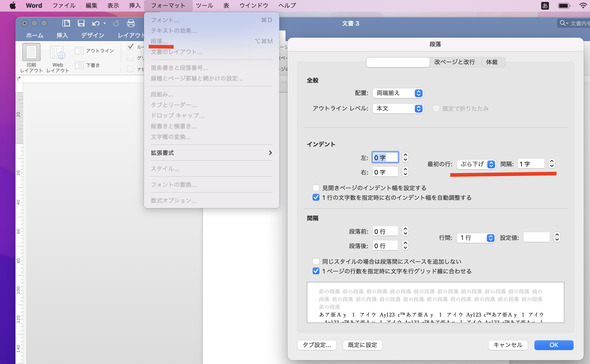Choose フォント... from the Format menu
Image resolution: width=590 pixels, height=364 pixels.
tap(211, 20)
